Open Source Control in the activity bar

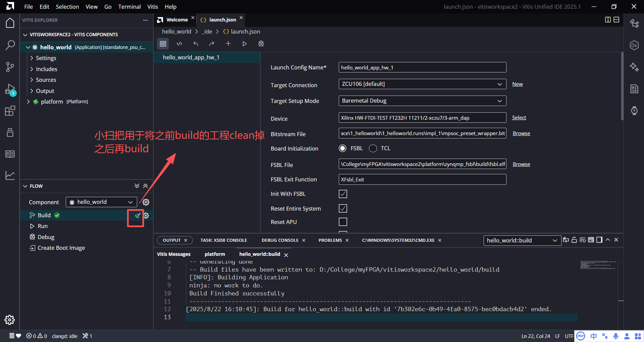point(10,67)
